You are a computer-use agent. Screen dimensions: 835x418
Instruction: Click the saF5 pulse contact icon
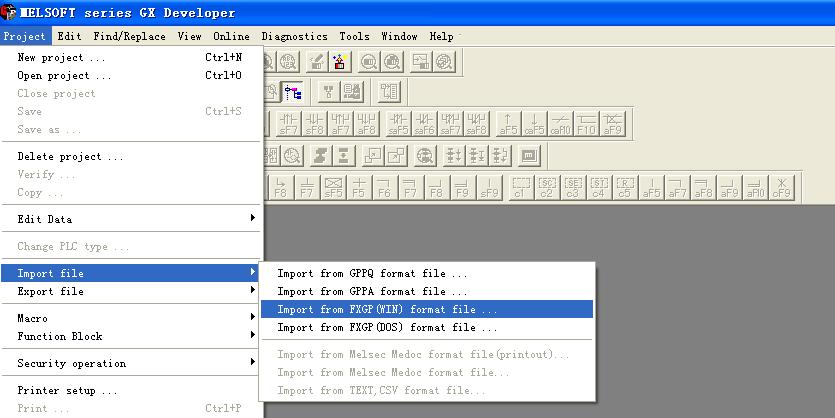tap(398, 123)
